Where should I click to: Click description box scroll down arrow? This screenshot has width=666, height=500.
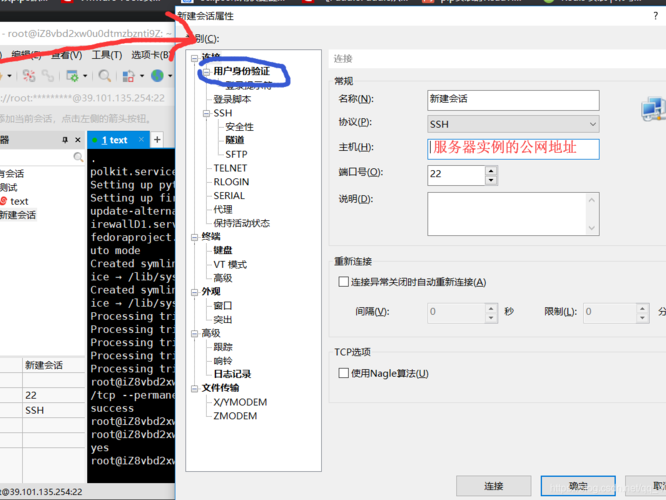[592, 228]
